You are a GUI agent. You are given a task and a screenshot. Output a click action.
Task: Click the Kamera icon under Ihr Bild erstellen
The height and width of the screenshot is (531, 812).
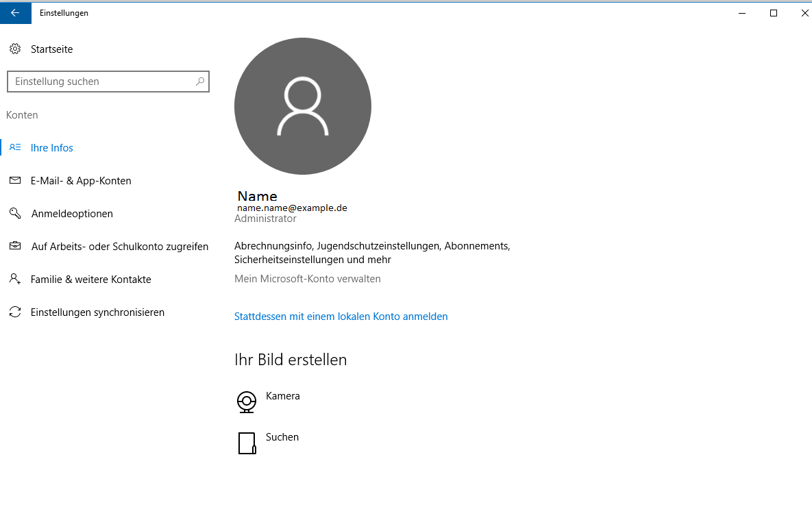click(x=247, y=402)
